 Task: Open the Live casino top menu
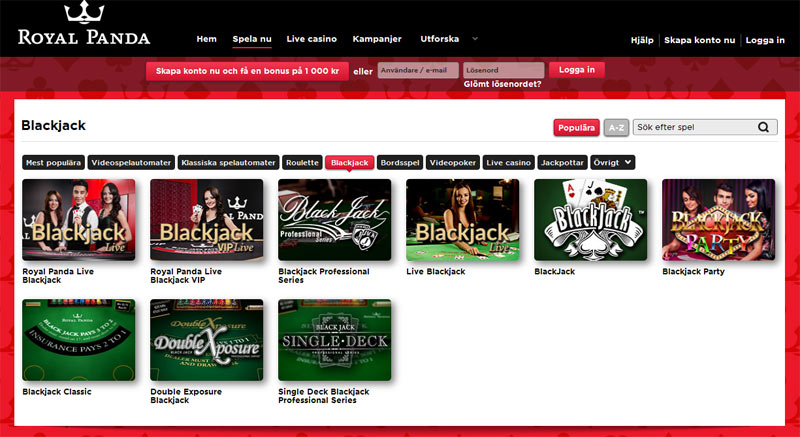coord(312,39)
